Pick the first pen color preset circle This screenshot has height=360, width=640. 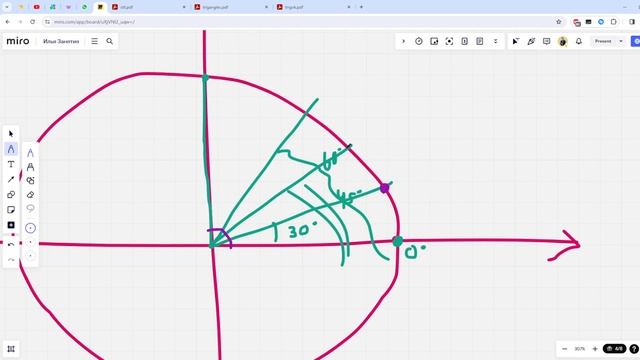(31, 228)
